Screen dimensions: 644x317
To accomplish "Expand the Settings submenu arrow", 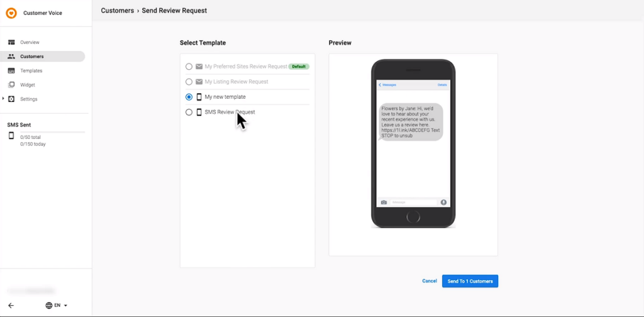I will pos(3,99).
